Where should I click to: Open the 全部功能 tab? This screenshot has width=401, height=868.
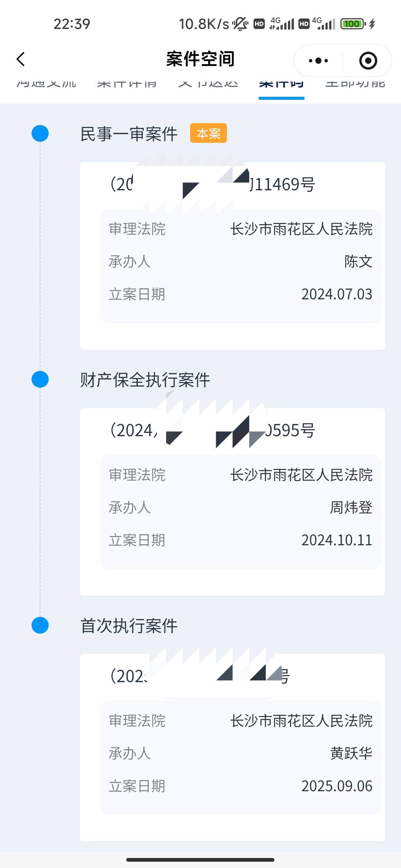click(355, 84)
